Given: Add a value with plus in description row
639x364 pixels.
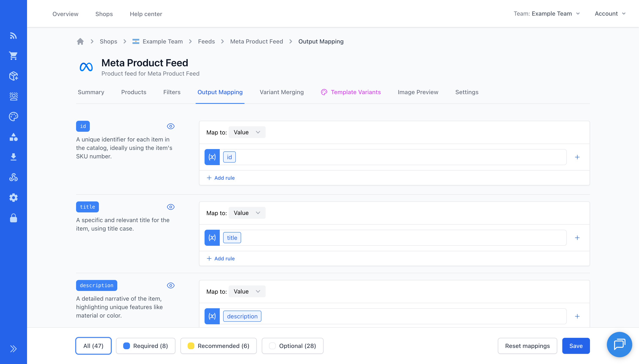Looking at the screenshot, I should pyautogui.click(x=577, y=316).
